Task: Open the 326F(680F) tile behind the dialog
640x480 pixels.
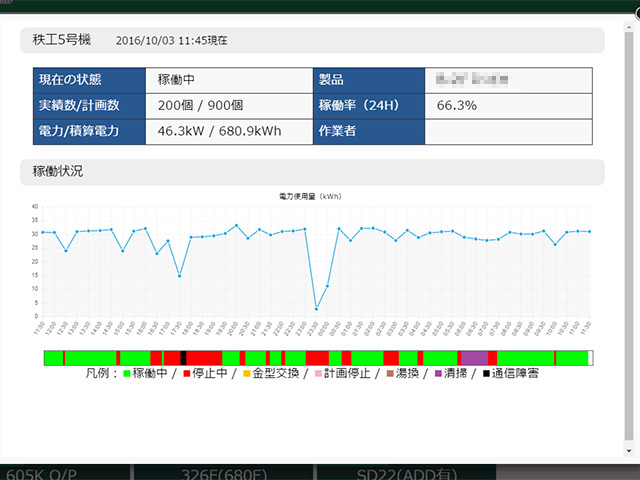Action: coord(221,472)
